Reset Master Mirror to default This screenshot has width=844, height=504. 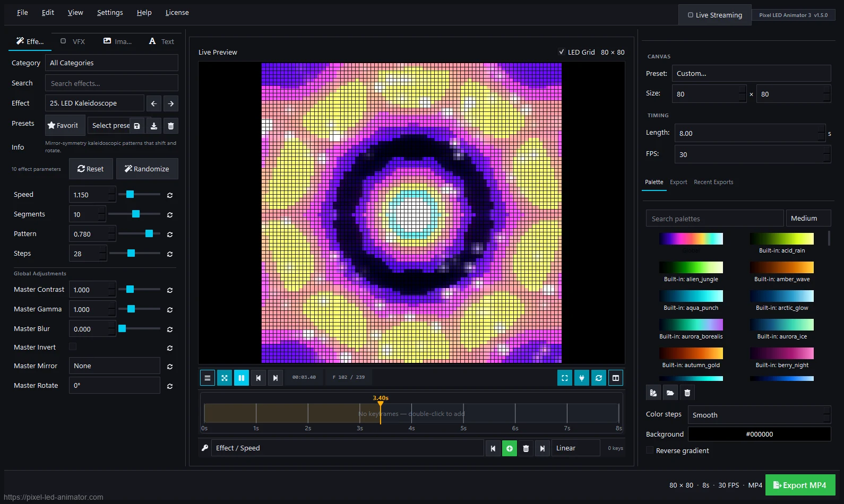coord(170,367)
